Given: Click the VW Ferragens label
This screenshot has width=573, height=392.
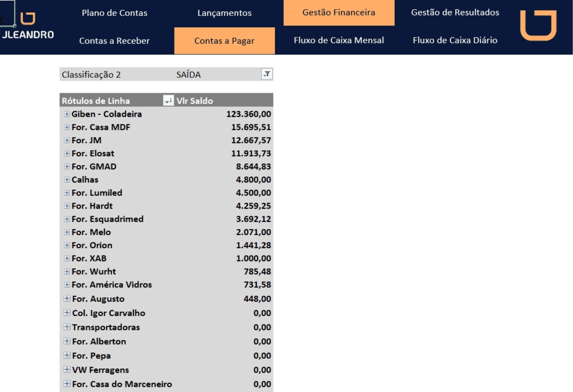Looking at the screenshot, I should pos(101,370).
